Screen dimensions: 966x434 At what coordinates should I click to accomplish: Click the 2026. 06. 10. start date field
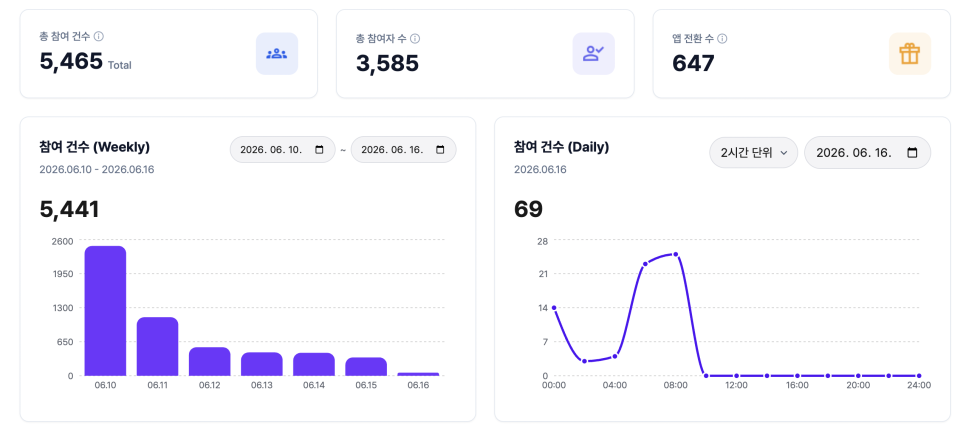pyautogui.click(x=283, y=150)
